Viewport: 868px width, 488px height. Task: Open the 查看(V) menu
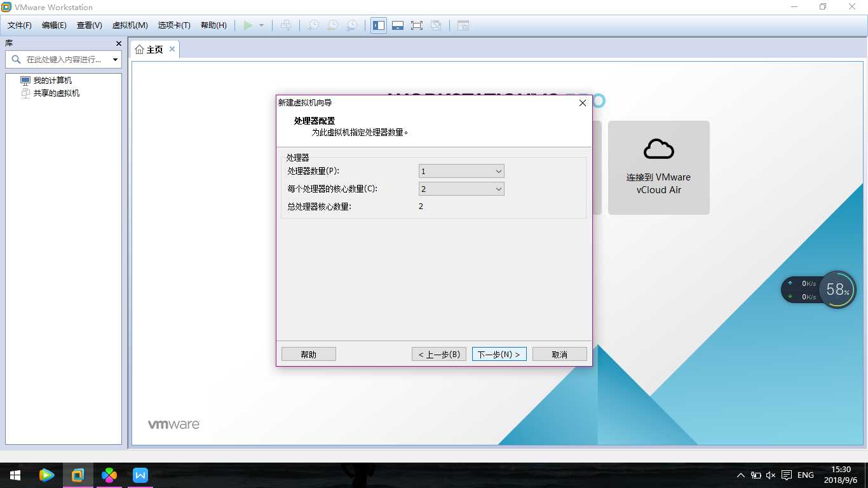[x=89, y=25]
